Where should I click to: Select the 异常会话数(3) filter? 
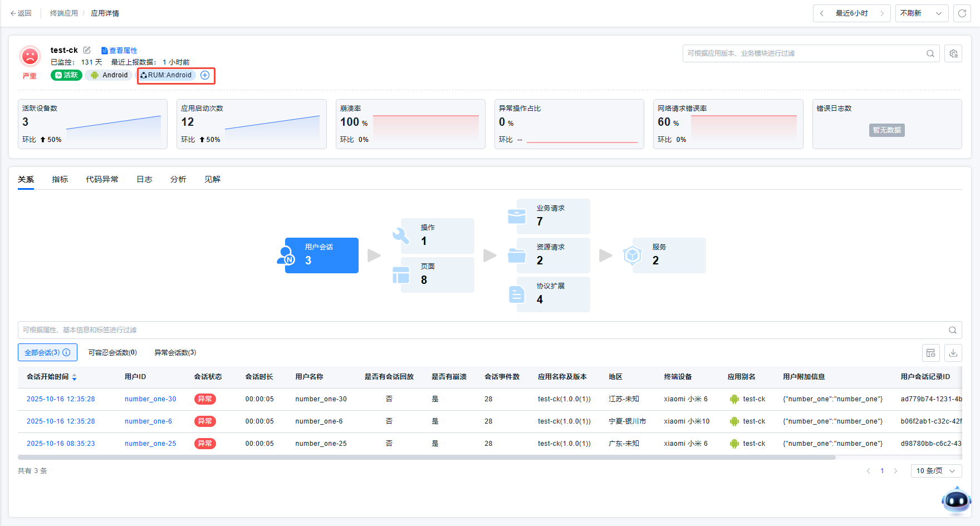[175, 352]
